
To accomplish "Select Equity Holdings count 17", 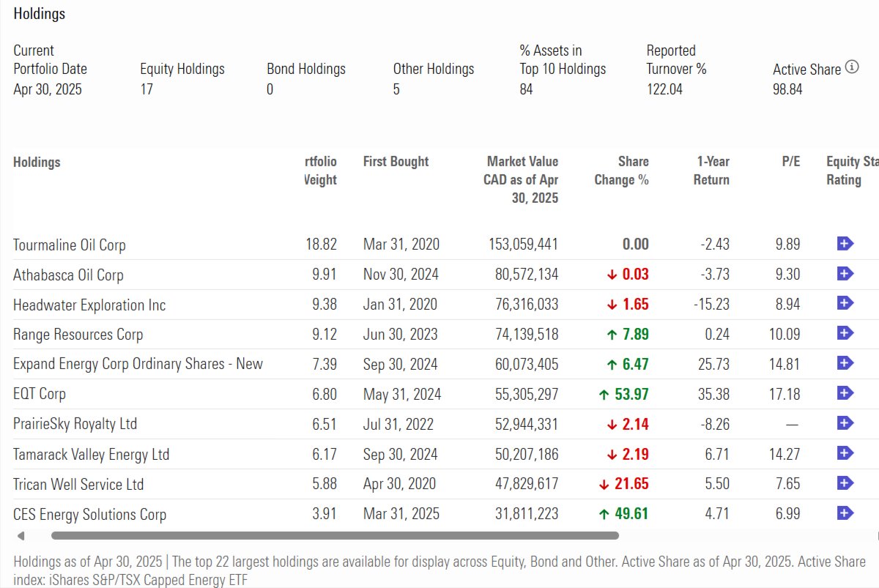I will click(146, 89).
